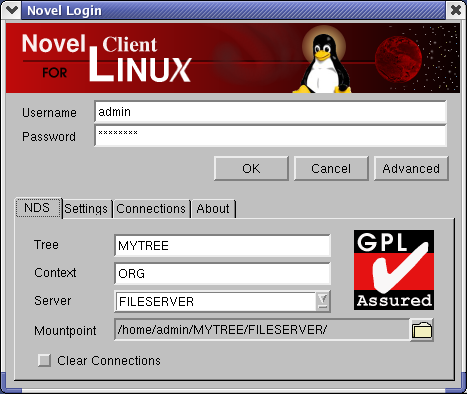
Task: Focus the Username field containing admin
Action: click(x=270, y=112)
